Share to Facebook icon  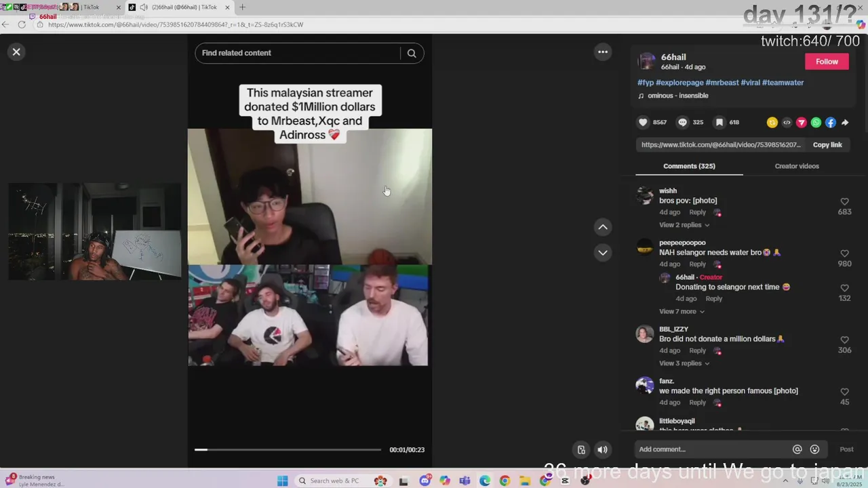click(x=831, y=123)
